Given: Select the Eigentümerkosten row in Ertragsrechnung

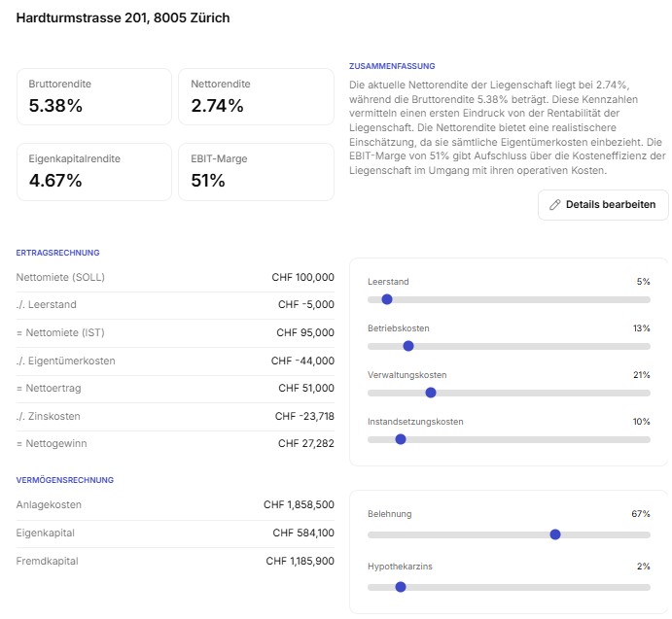Looking at the screenshot, I should click(175, 361).
